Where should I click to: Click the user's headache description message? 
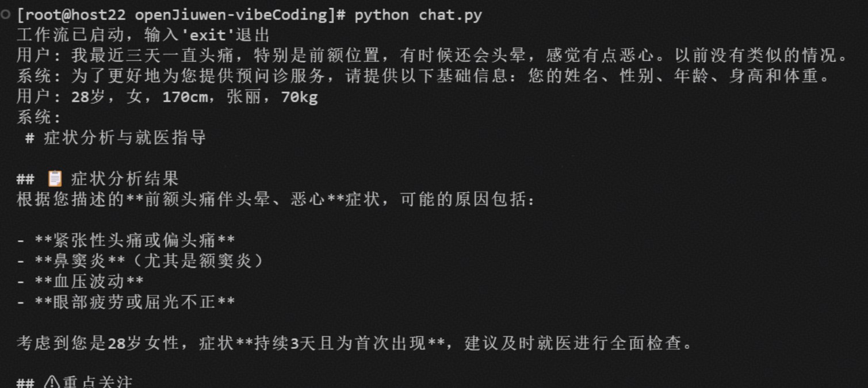tap(431, 56)
